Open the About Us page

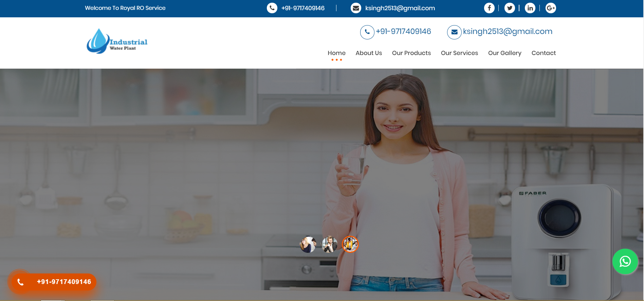369,53
